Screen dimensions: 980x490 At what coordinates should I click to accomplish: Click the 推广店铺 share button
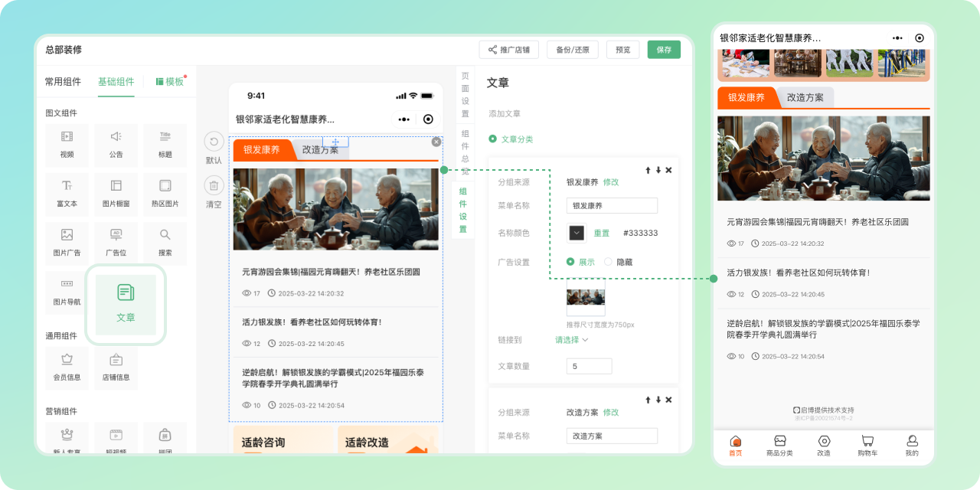(509, 50)
